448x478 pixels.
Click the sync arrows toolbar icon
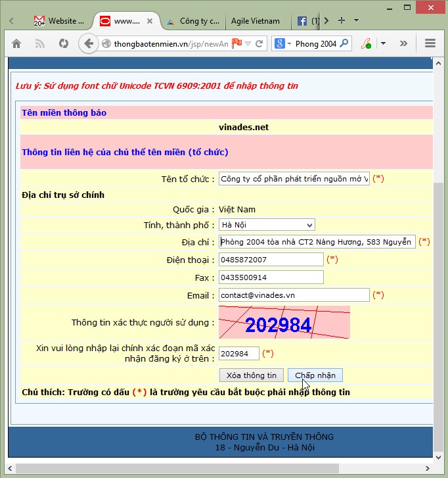coord(64,43)
